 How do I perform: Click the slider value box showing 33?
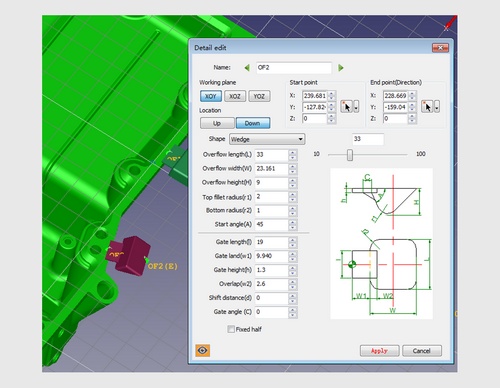(x=368, y=139)
